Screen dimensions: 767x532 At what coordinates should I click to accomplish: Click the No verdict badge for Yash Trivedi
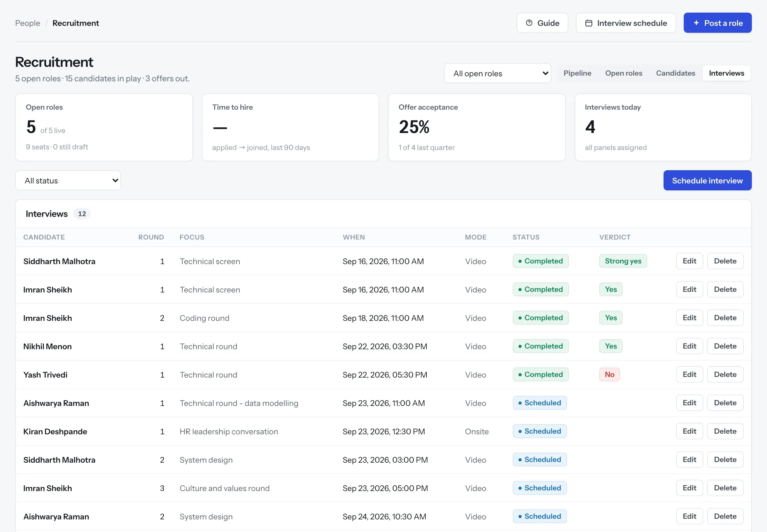point(609,374)
